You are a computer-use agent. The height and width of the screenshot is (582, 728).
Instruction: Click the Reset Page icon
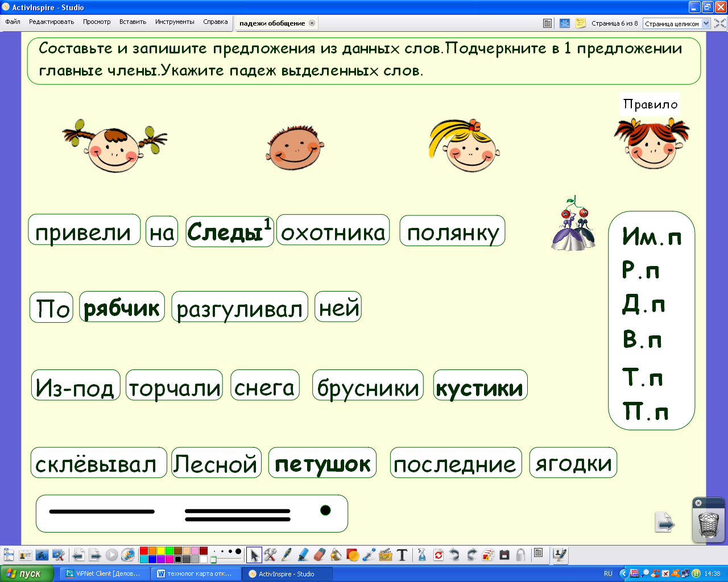[439, 555]
